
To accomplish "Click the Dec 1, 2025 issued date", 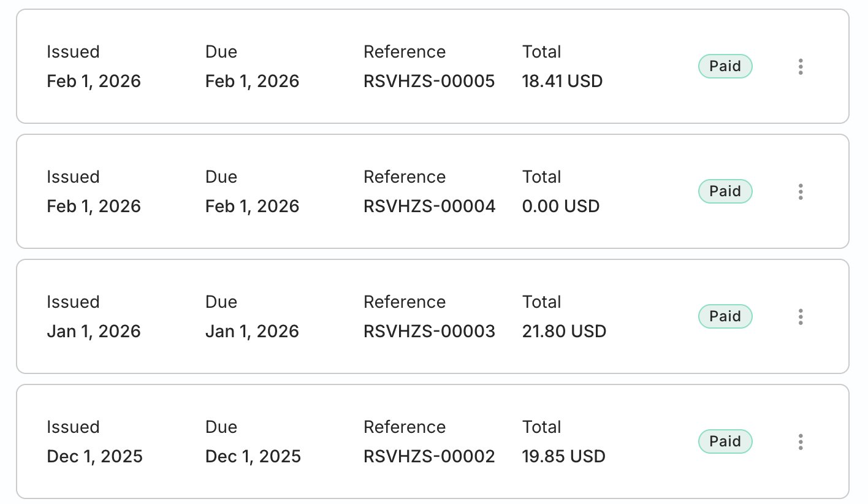I will 94,457.
